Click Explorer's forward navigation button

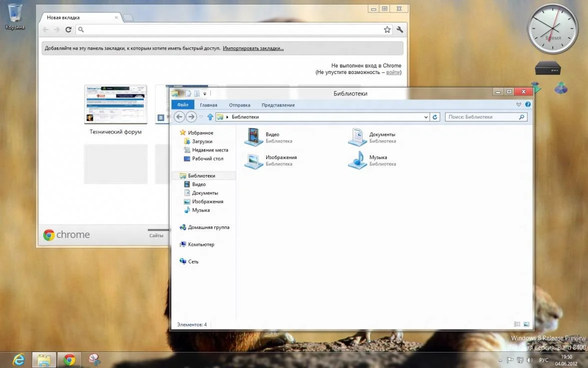click(x=191, y=117)
